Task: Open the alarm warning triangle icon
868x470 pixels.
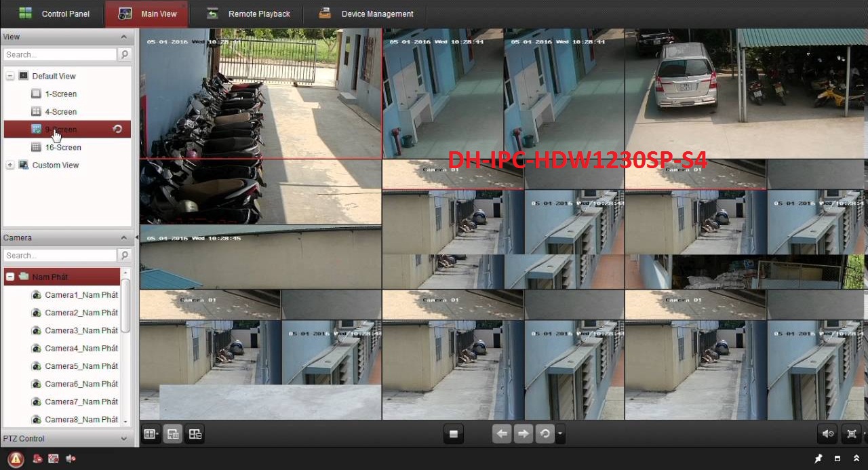Action: [x=16, y=459]
